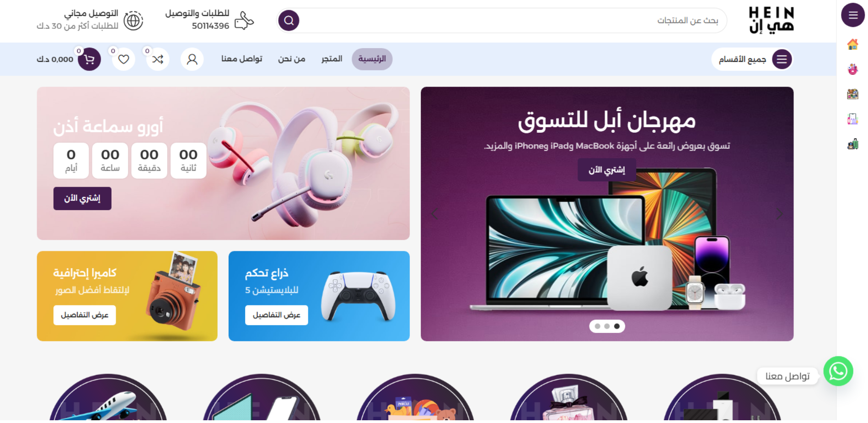Click the home icon in sidebar
Viewport: 868px width, 423px height.
pos(852,44)
